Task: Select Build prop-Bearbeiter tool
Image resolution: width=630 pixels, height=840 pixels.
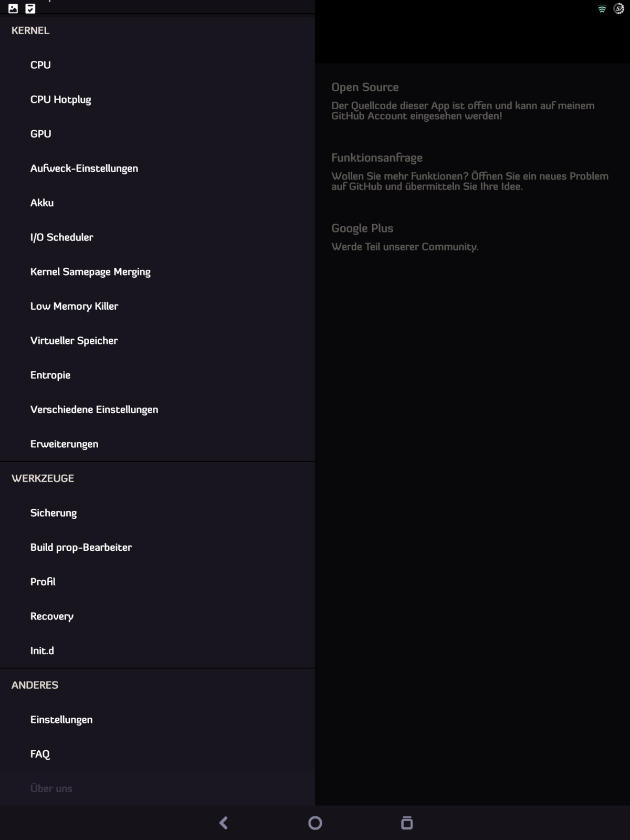Action: [81, 547]
